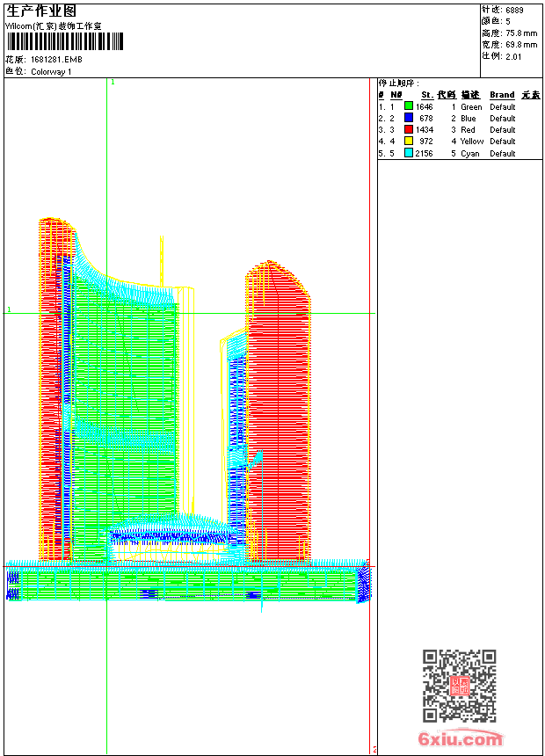Click the QR code

(x=460, y=686)
